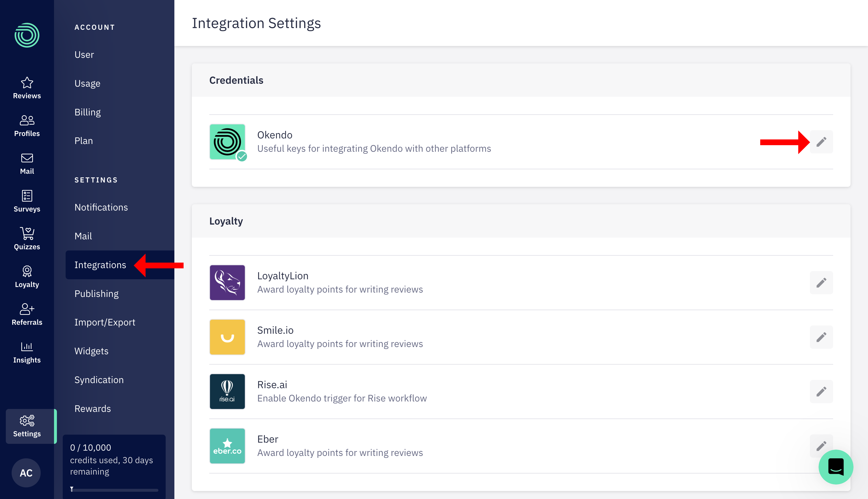Click the LoyaltyLion logo thumbnail
This screenshot has height=499, width=868.
pyautogui.click(x=227, y=282)
